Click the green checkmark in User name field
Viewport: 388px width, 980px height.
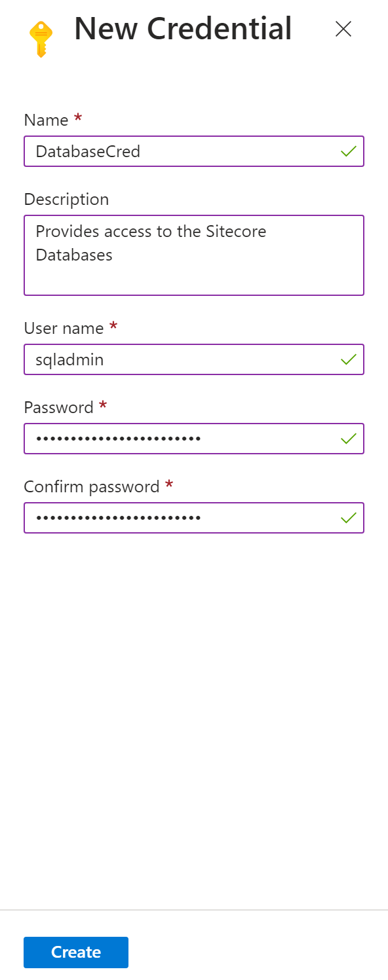pos(349,360)
